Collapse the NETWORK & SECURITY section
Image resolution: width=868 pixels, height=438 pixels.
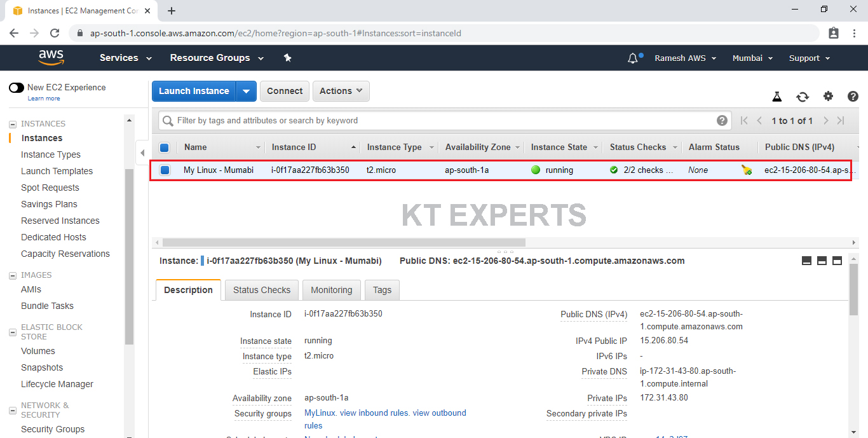13,411
